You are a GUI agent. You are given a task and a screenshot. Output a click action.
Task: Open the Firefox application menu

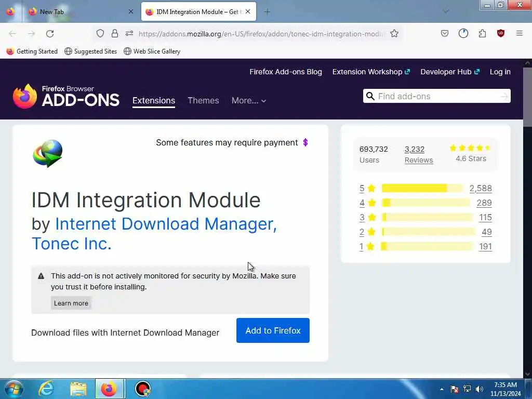519,33
